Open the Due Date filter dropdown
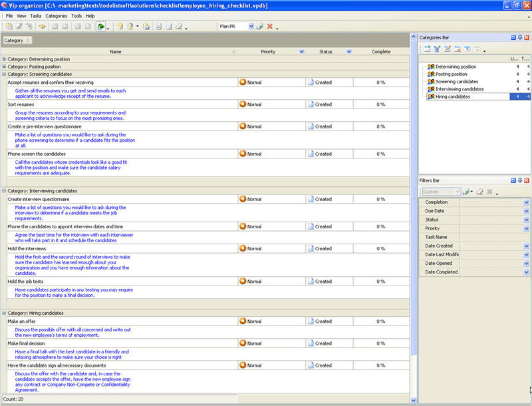This screenshot has width=532, height=406. 526,211
